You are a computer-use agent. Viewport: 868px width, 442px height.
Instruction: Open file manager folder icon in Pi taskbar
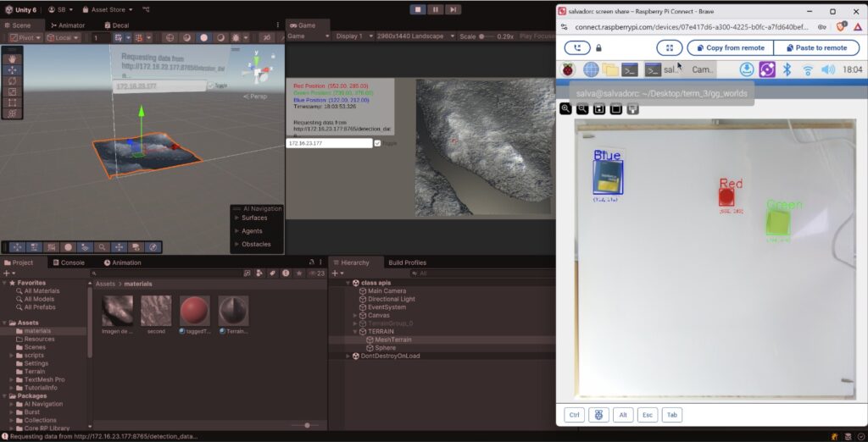pos(610,69)
